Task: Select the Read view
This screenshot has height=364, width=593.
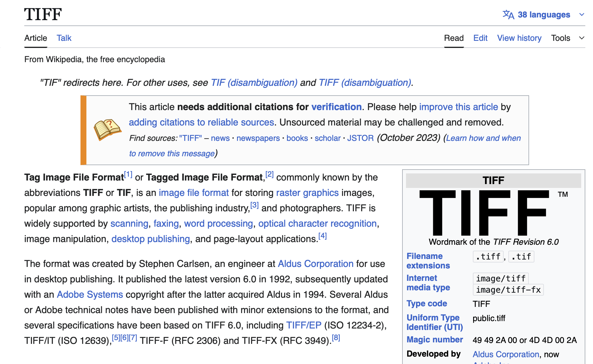Action: 454,38
